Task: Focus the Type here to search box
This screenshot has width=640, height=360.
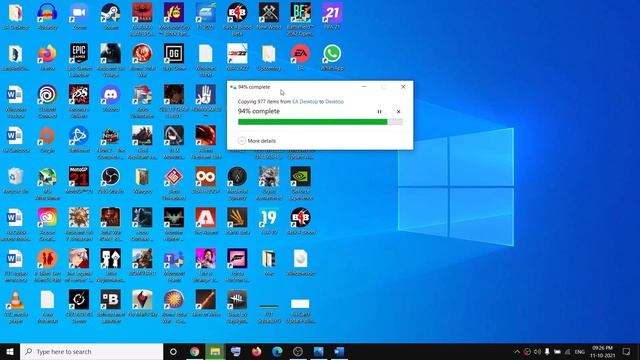Action: pyautogui.click(x=91, y=351)
